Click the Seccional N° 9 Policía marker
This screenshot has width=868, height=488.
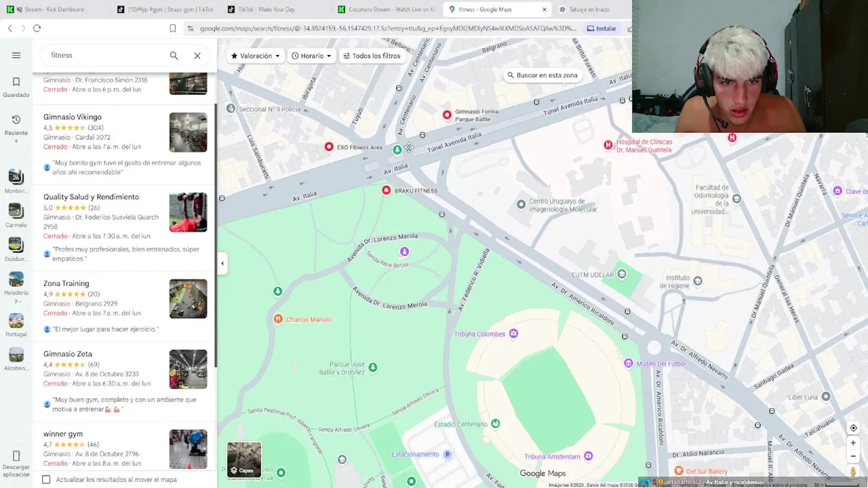point(231,108)
